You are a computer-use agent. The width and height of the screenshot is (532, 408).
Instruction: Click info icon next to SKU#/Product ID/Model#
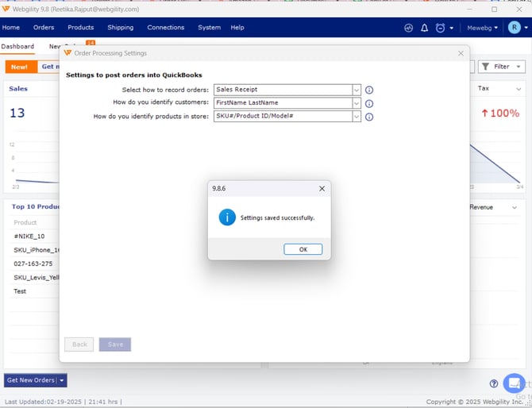pyautogui.click(x=369, y=117)
